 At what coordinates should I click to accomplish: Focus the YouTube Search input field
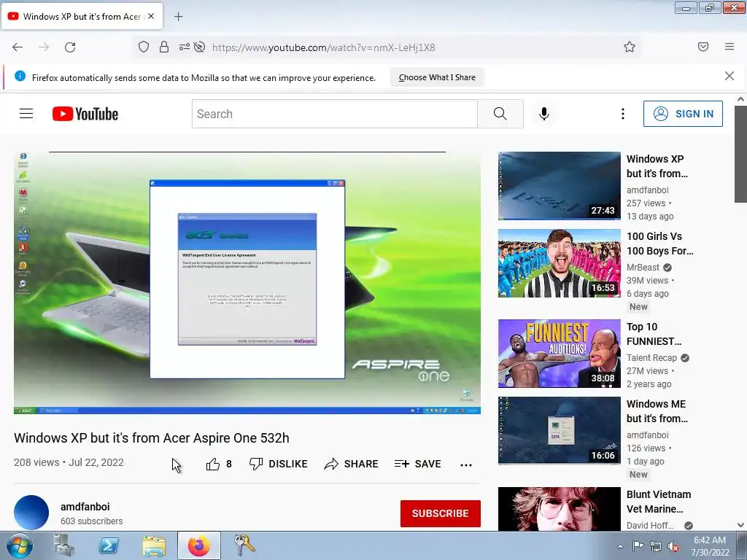334,114
